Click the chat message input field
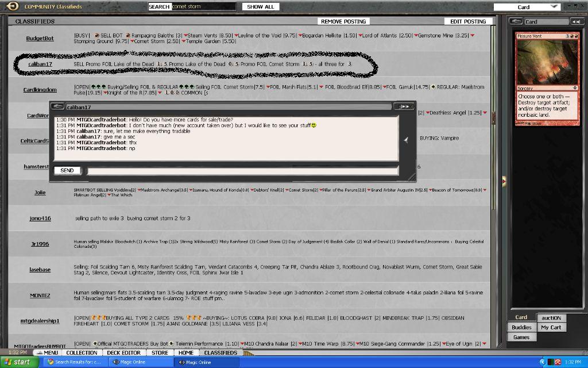Screen dimensions: 588x368 pos(241,170)
